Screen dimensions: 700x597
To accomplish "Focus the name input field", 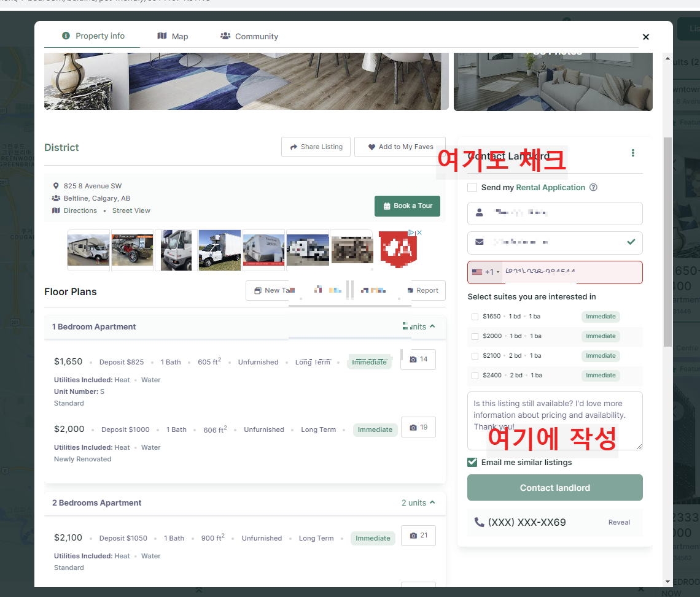I will (555, 214).
